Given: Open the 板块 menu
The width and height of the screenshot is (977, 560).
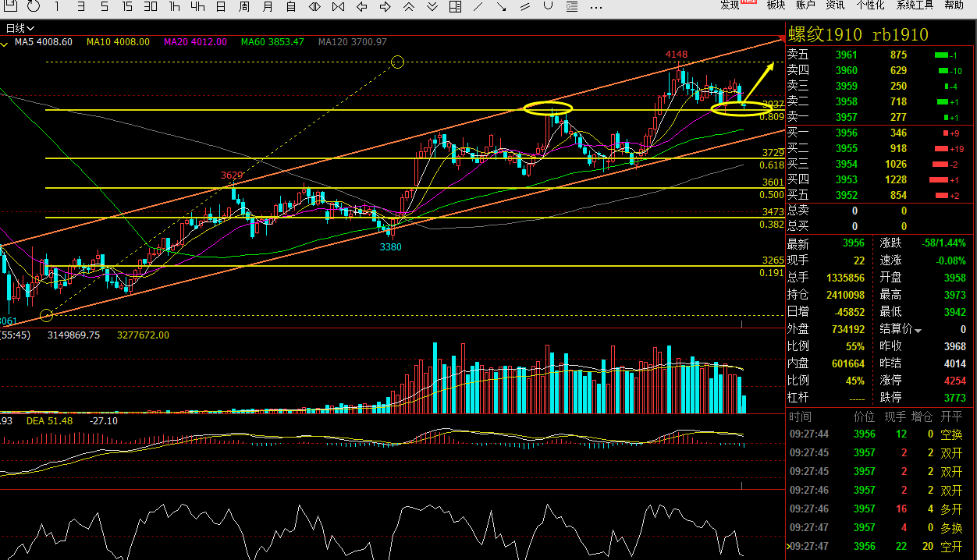Looking at the screenshot, I should [x=776, y=5].
